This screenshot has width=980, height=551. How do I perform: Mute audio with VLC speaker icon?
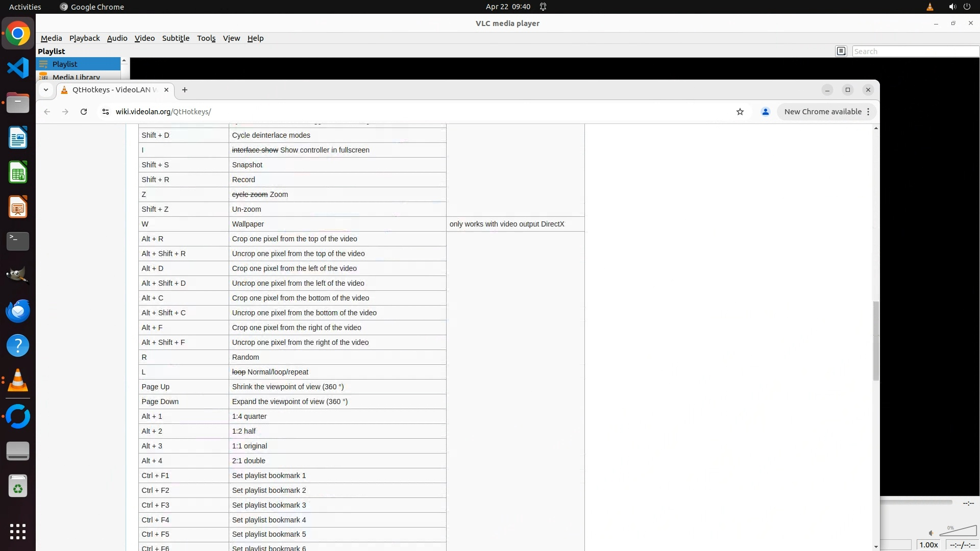point(930,533)
